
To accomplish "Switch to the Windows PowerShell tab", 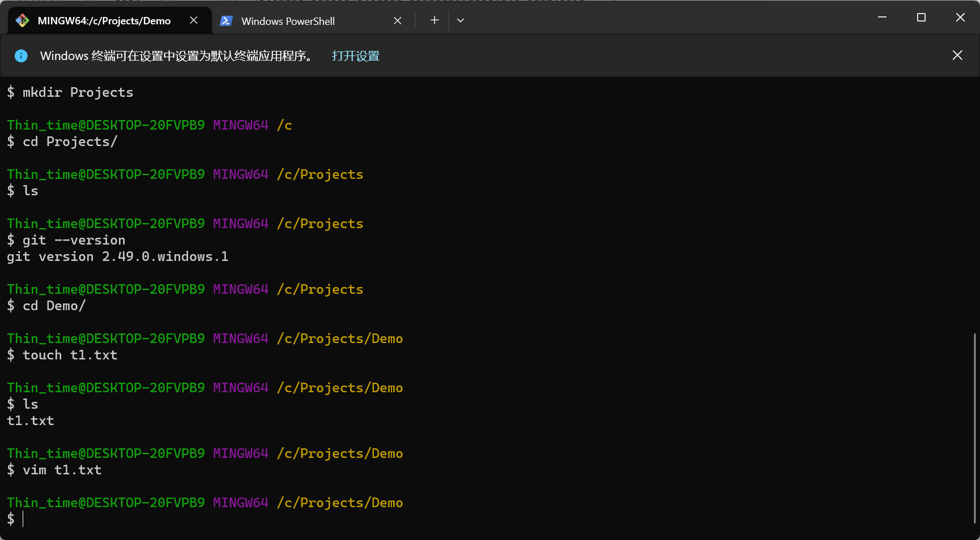I will click(288, 21).
